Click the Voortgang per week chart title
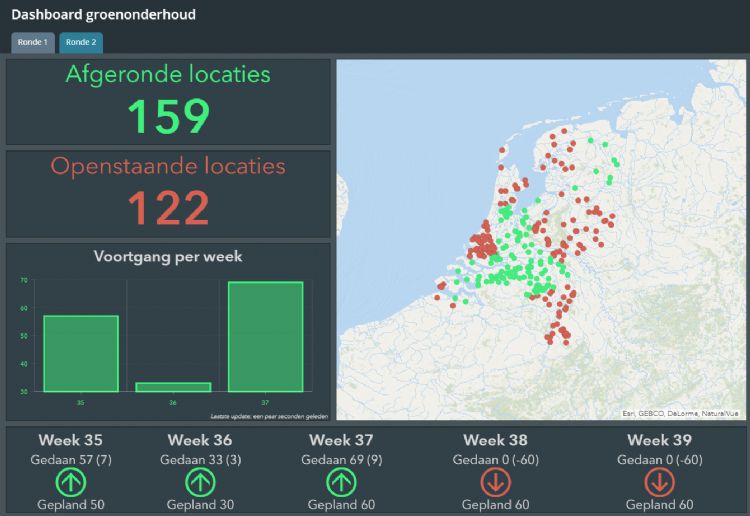Screen dimensions: 750x516 (168, 256)
